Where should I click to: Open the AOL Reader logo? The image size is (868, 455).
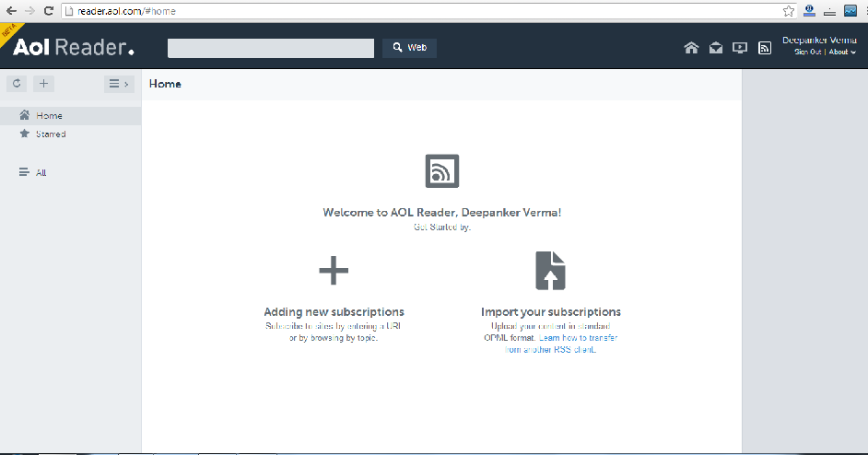click(73, 47)
